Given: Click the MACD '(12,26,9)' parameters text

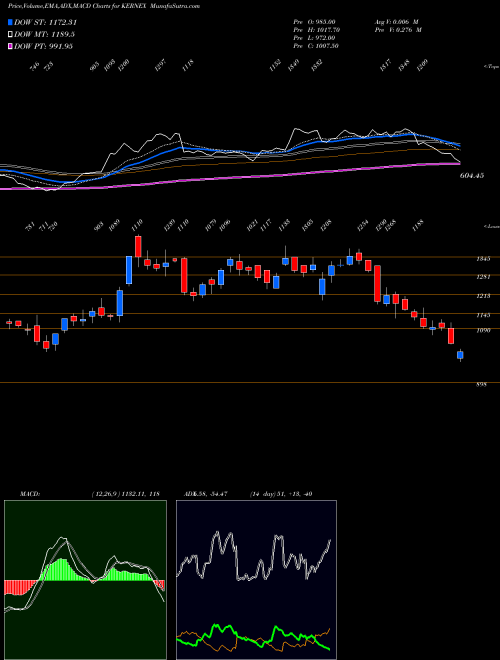Looking at the screenshot, I should (x=106, y=494).
